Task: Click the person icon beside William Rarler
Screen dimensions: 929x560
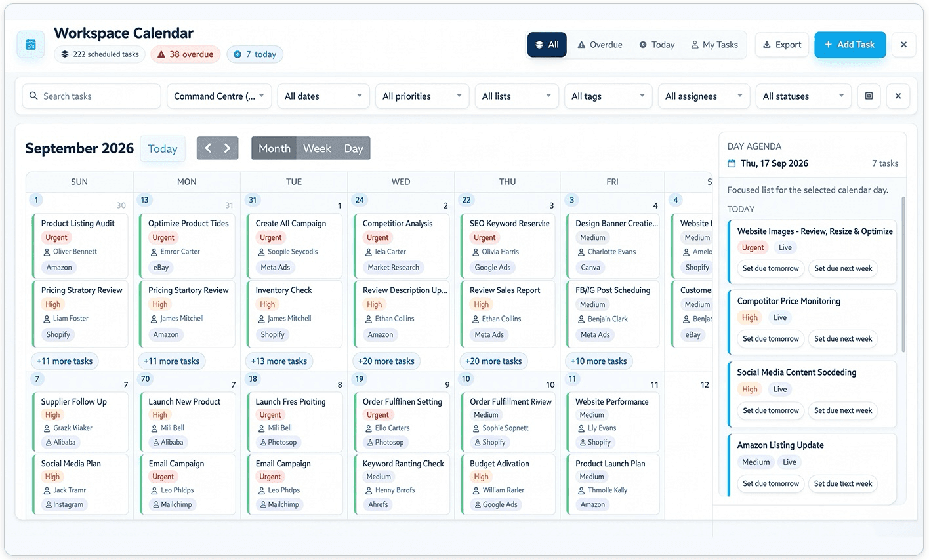Action: (x=476, y=490)
